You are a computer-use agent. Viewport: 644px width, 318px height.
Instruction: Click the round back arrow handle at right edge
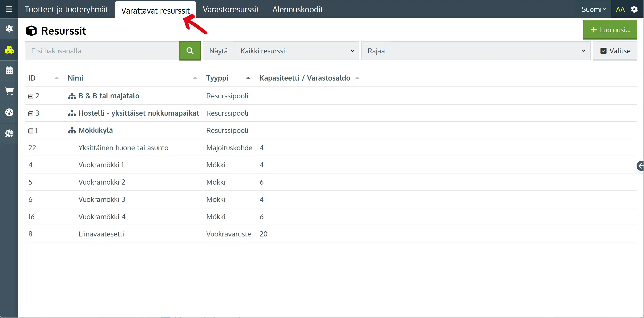pos(640,166)
